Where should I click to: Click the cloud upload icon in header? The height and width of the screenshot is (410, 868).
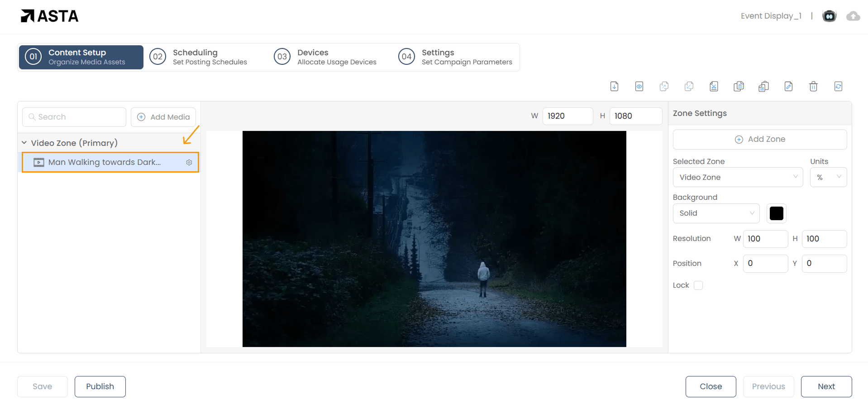pyautogui.click(x=853, y=16)
